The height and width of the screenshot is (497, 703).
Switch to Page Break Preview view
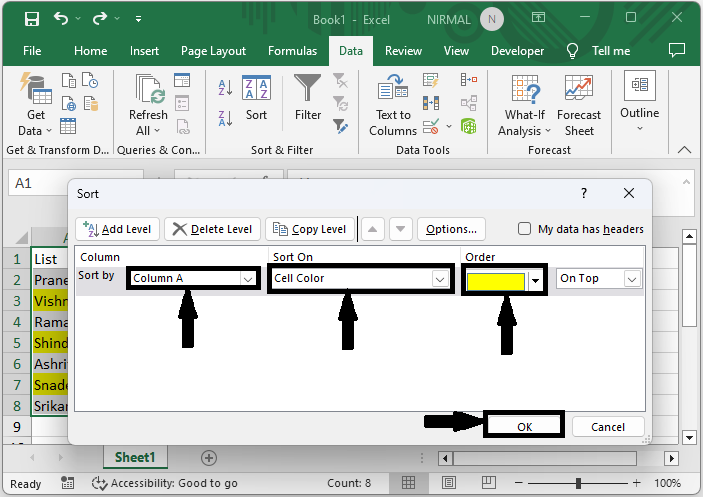pos(488,483)
